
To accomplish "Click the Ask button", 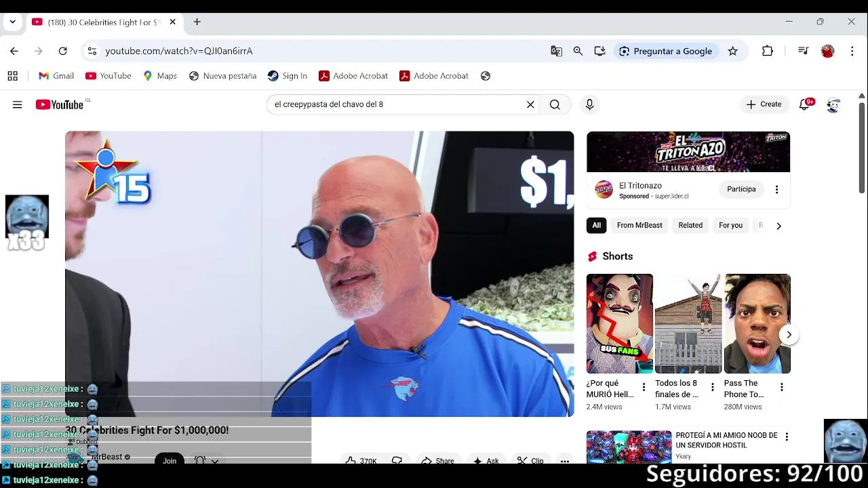I will tap(486, 461).
